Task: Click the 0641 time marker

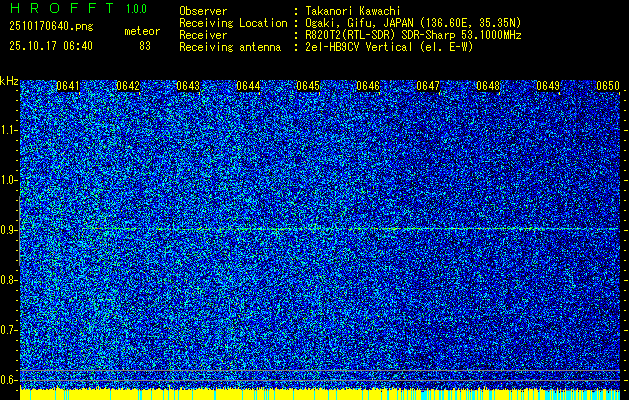Action: [x=68, y=86]
